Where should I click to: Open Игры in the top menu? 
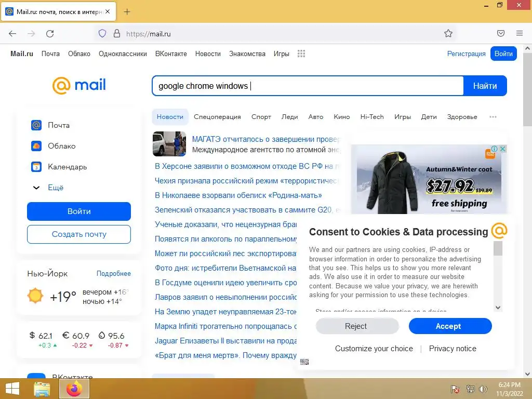pos(281,54)
